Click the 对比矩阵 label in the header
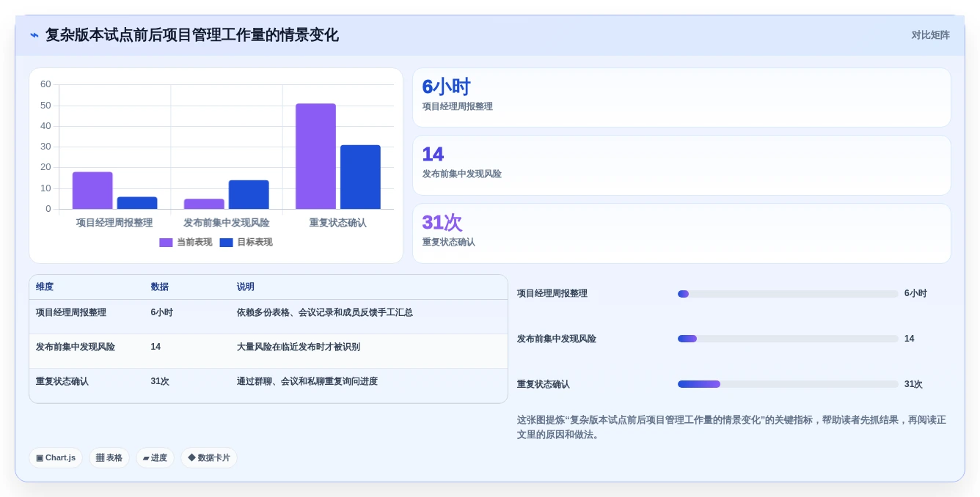Image resolution: width=980 pixels, height=497 pixels. [x=930, y=35]
